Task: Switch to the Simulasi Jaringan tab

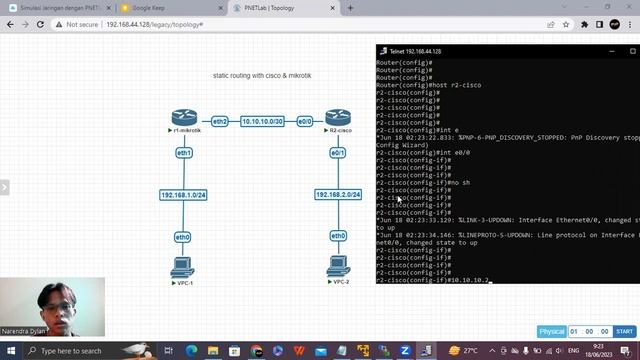Action: [59, 8]
